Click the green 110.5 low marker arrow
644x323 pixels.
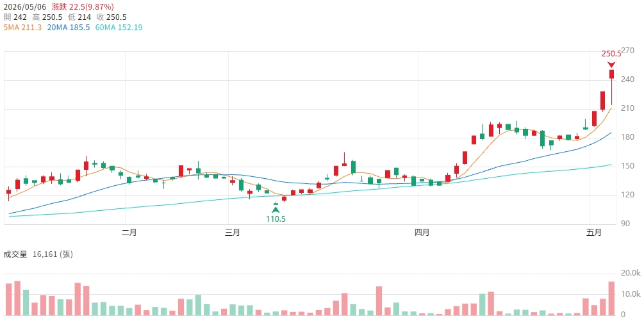tap(276, 210)
